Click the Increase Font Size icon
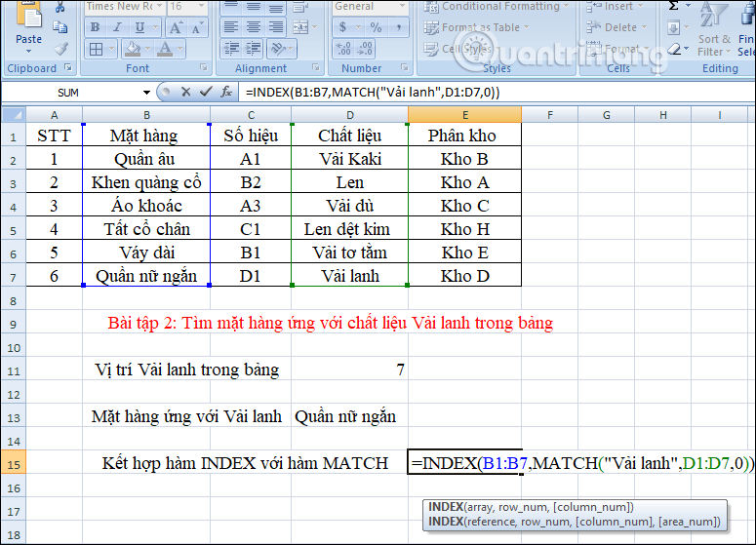 [x=176, y=27]
